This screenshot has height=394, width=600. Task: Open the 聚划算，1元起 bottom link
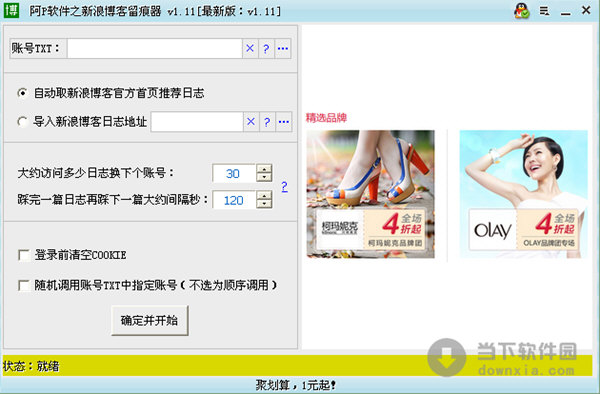296,385
